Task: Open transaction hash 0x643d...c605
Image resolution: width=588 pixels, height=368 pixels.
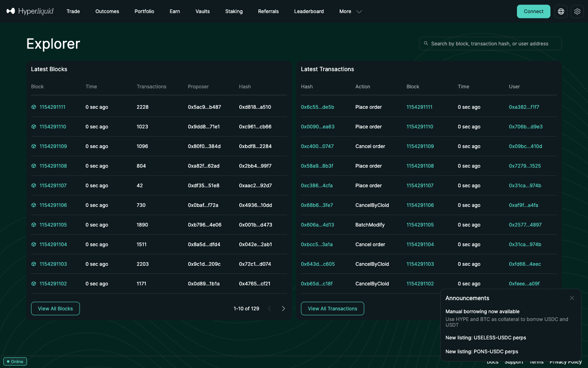Action: tap(318, 264)
